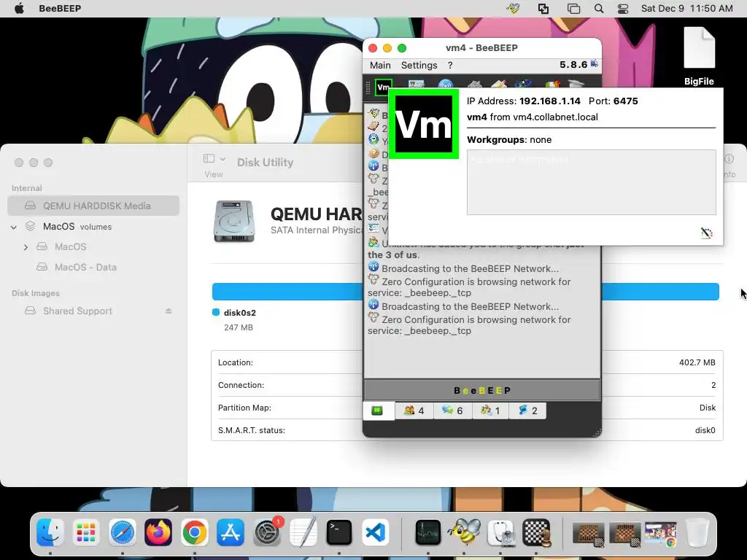Click the disk0 value
Screen dimensions: 747x560
(705, 430)
